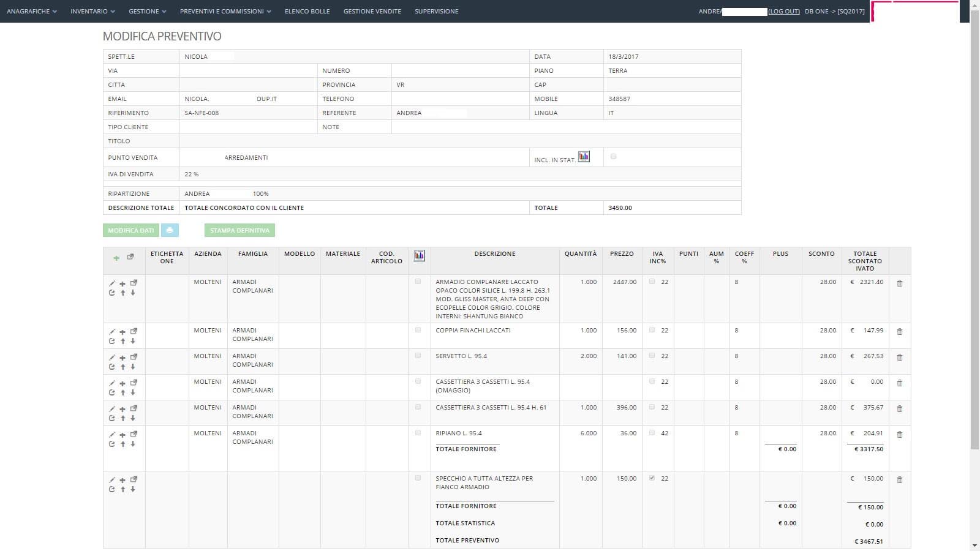The image size is (980, 551).
Task: Move the Specchio a Tutta Altezza row up
Action: (x=123, y=489)
